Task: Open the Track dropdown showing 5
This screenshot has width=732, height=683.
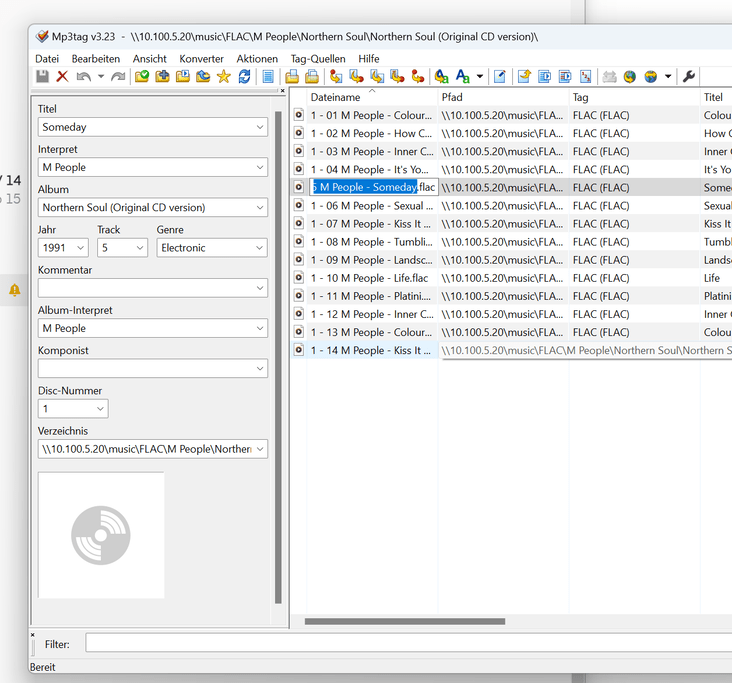Action: (x=140, y=247)
